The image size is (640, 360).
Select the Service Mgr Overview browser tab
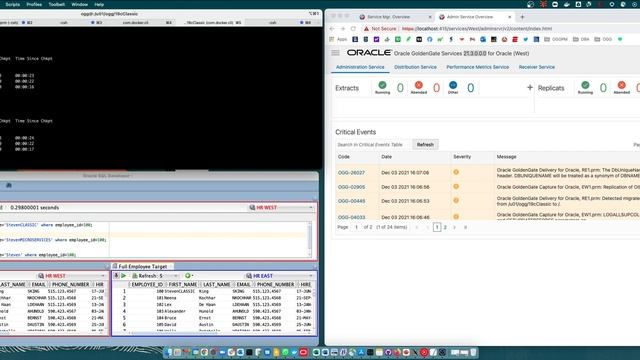395,17
